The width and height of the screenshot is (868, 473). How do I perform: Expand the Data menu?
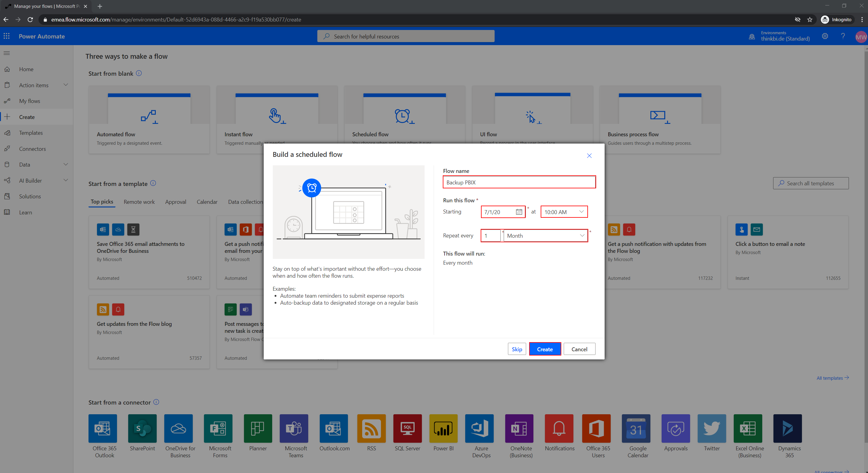[x=66, y=164]
